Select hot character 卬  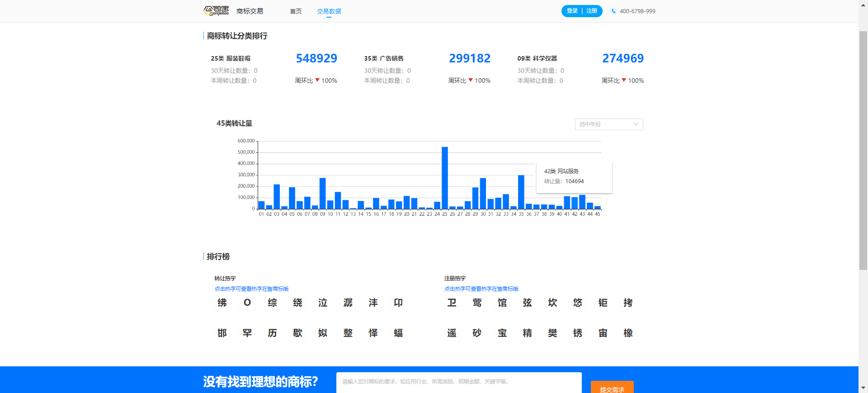[398, 303]
